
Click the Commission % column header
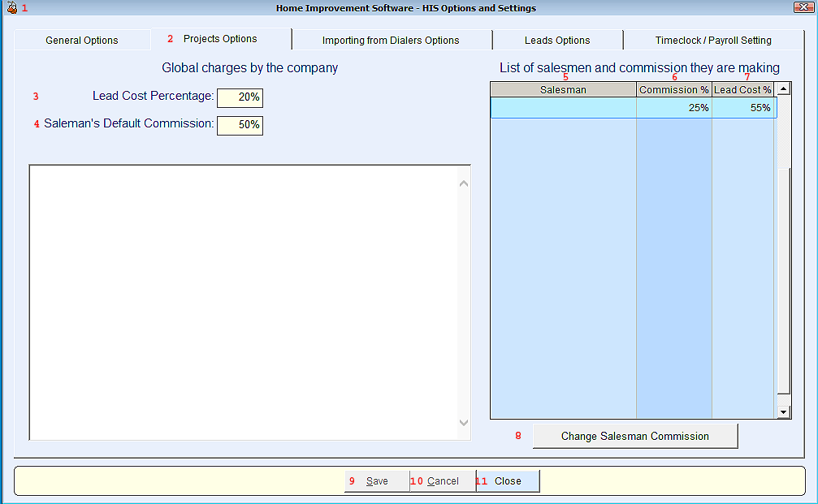tap(674, 89)
